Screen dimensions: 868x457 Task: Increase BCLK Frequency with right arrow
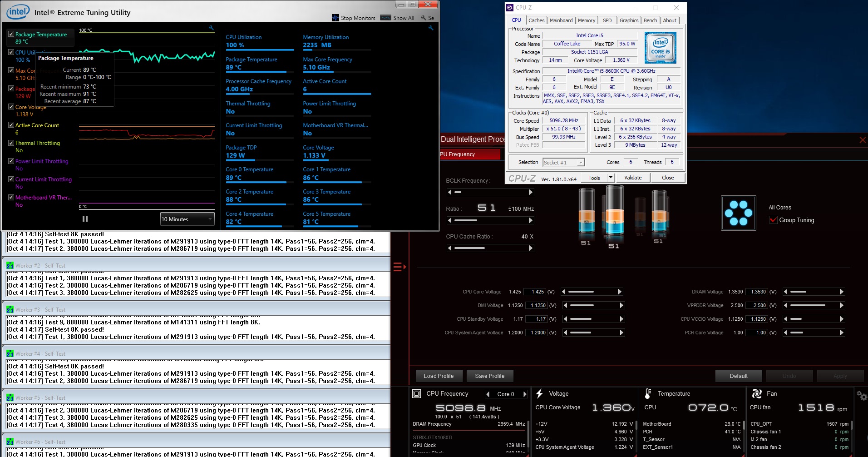(x=531, y=192)
